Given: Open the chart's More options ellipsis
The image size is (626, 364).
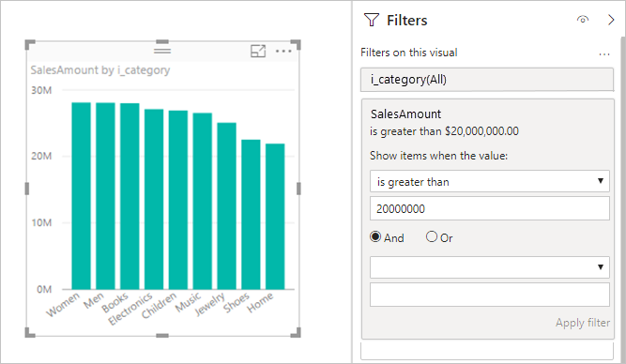Looking at the screenshot, I should click(x=283, y=51).
